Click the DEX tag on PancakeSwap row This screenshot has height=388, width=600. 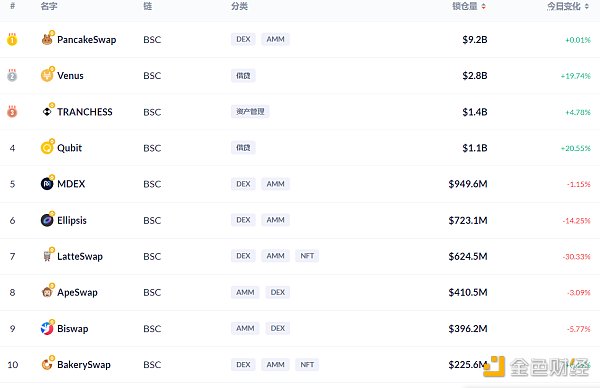coord(243,39)
